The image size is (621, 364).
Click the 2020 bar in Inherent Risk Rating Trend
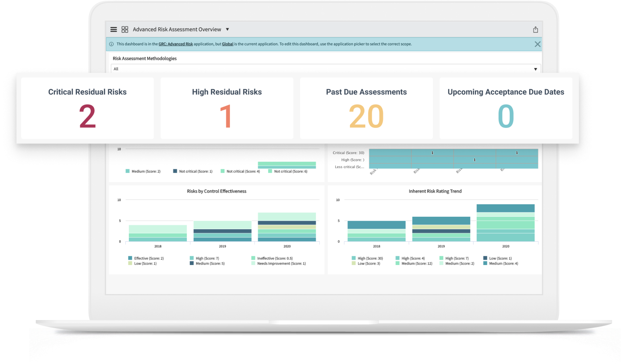[505, 223]
